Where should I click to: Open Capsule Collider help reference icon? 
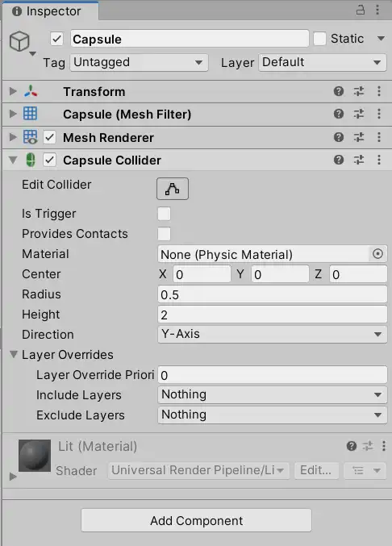coord(339,160)
